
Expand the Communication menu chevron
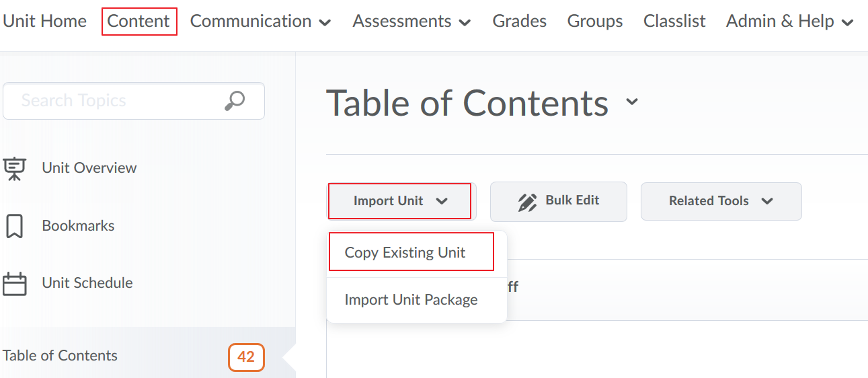(x=325, y=22)
